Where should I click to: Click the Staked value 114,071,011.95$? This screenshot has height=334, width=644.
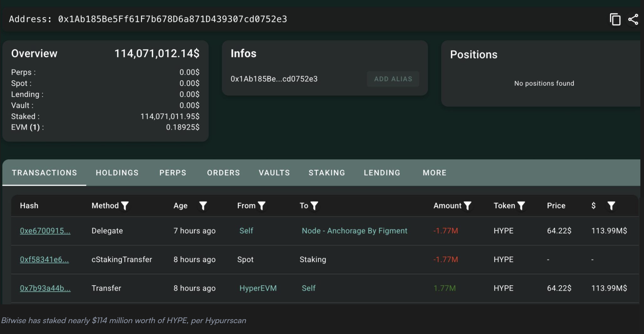tap(170, 116)
